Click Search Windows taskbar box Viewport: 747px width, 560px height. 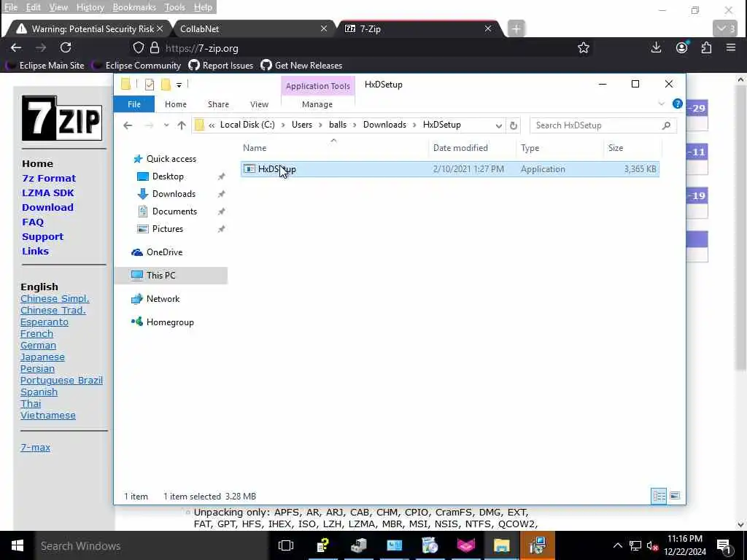(x=152, y=545)
